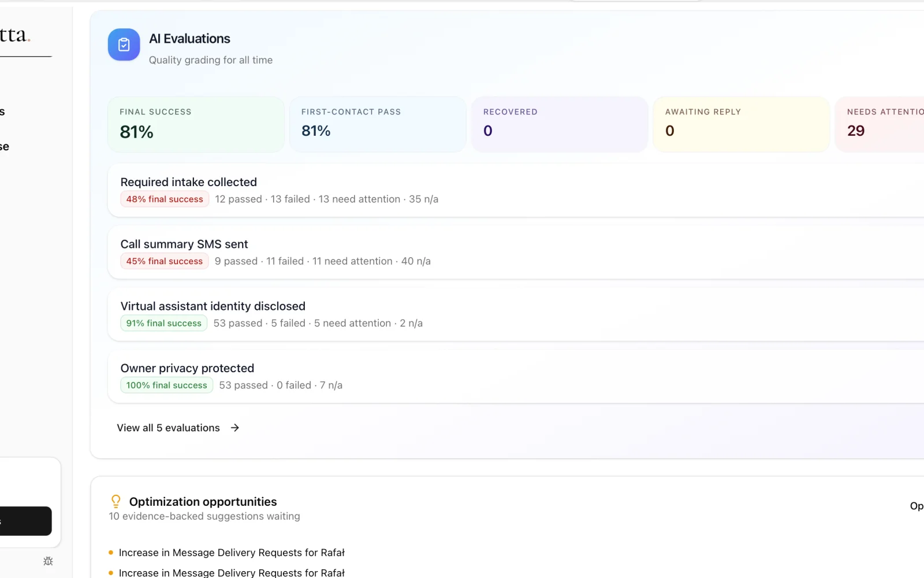Click the arrow beside View all 5 evaluations

click(235, 428)
